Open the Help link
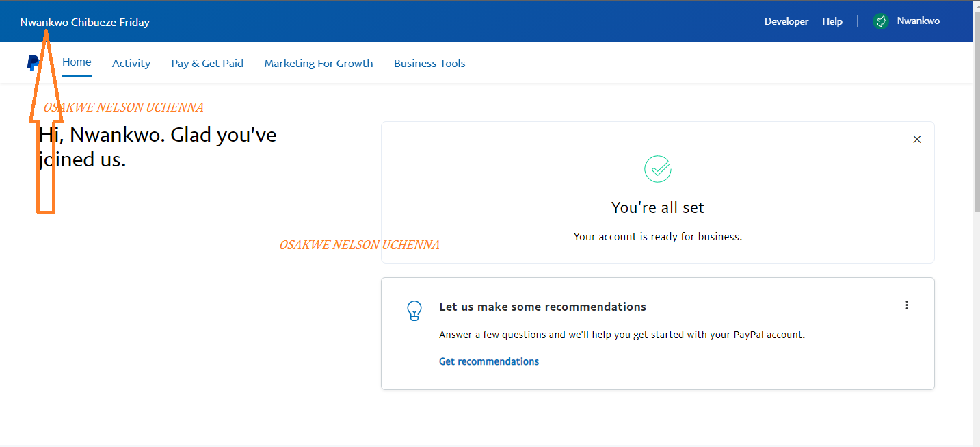 (832, 21)
